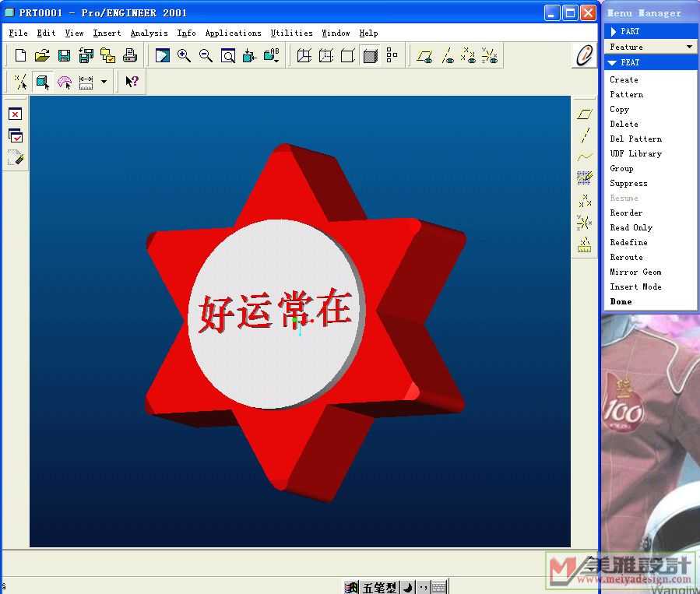The image size is (700, 594).
Task: Click the datum curve tool icon
Action: [x=584, y=156]
